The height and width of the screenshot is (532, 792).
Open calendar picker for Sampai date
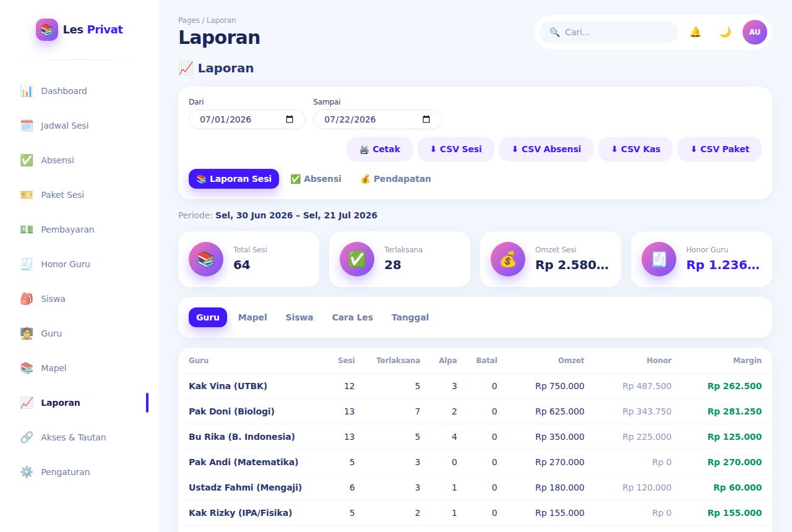tap(426, 119)
